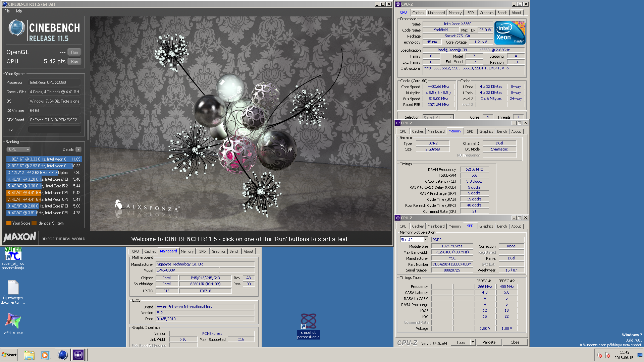Screen dimensions: 644x362
Task: Click the Details arrow button in Ranking
Action: tap(78, 149)
